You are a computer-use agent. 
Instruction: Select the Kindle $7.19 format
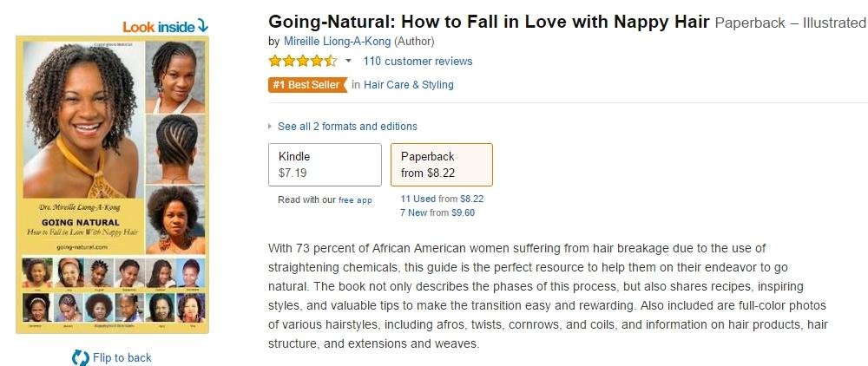(x=325, y=165)
